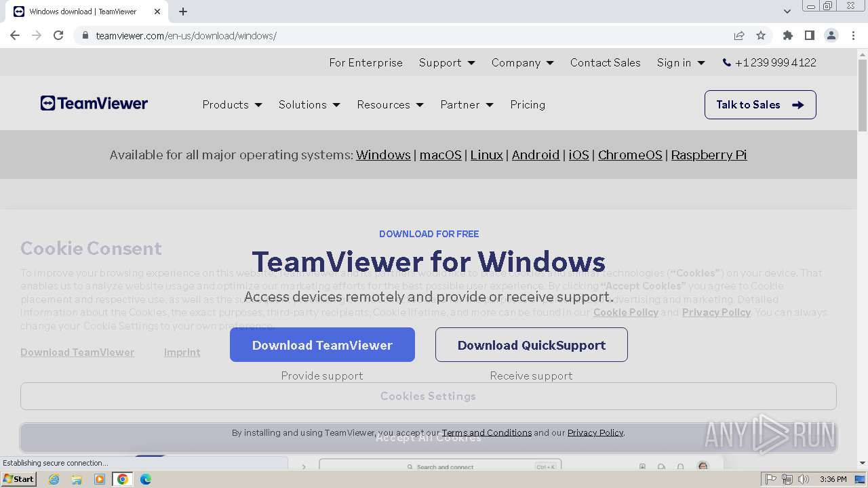Screen dimensions: 868x488
Task: Click the taskbar clock 3:36 PM
Action: coord(833,479)
